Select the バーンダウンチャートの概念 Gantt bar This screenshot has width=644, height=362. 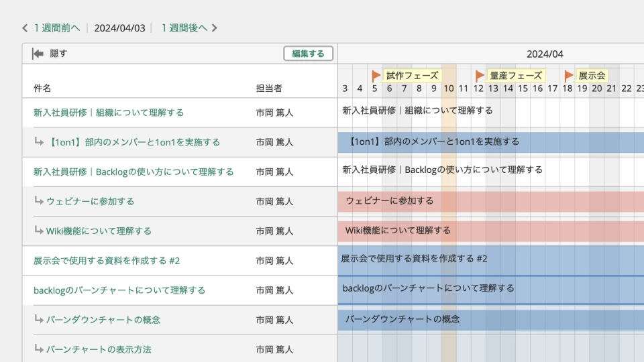pos(491,320)
